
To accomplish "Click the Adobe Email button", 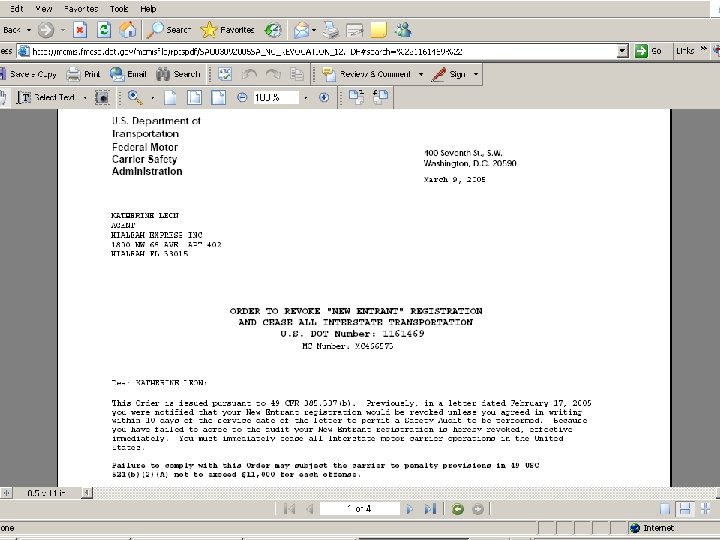I will point(128,74).
